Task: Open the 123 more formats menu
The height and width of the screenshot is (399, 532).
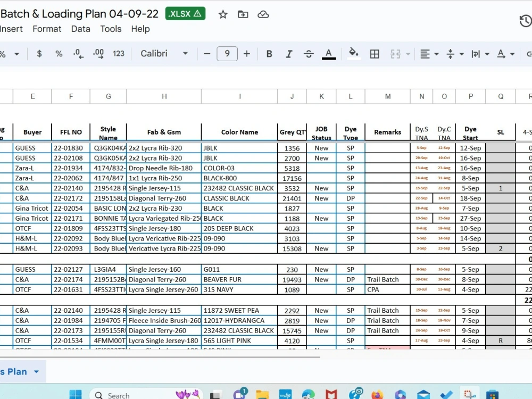Action: (119, 54)
